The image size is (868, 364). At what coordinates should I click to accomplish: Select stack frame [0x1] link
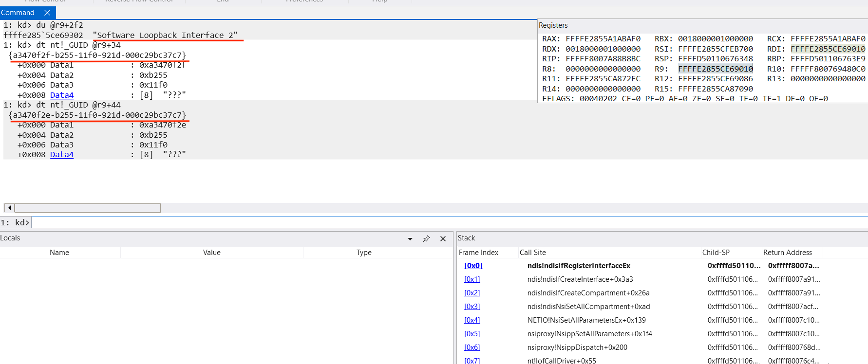(472, 279)
